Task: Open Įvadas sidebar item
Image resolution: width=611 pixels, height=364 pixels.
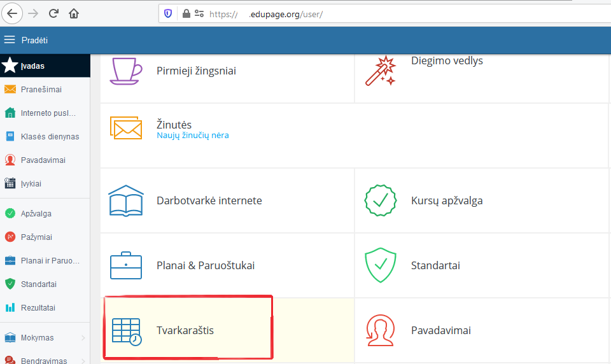Action: pos(45,66)
